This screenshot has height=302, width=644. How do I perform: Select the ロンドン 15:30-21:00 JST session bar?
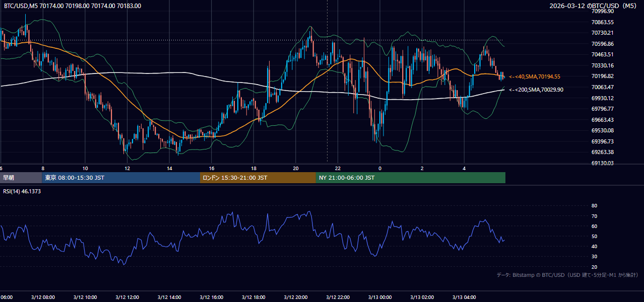point(258,178)
